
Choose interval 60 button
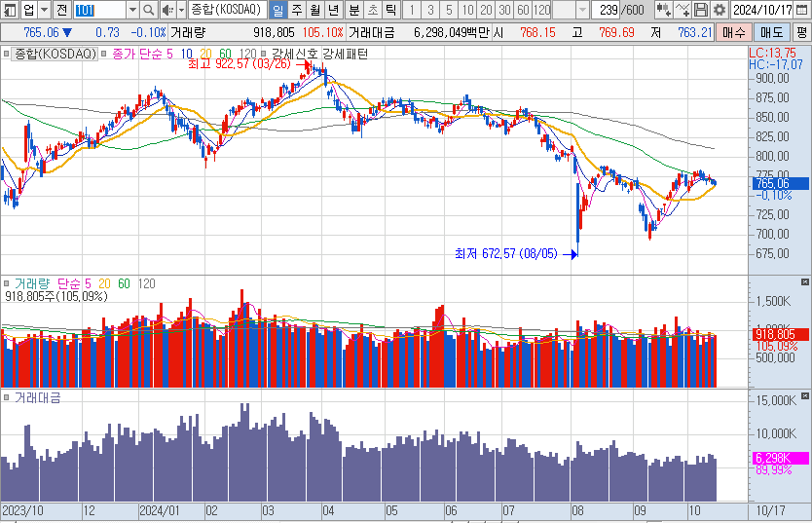[524, 10]
